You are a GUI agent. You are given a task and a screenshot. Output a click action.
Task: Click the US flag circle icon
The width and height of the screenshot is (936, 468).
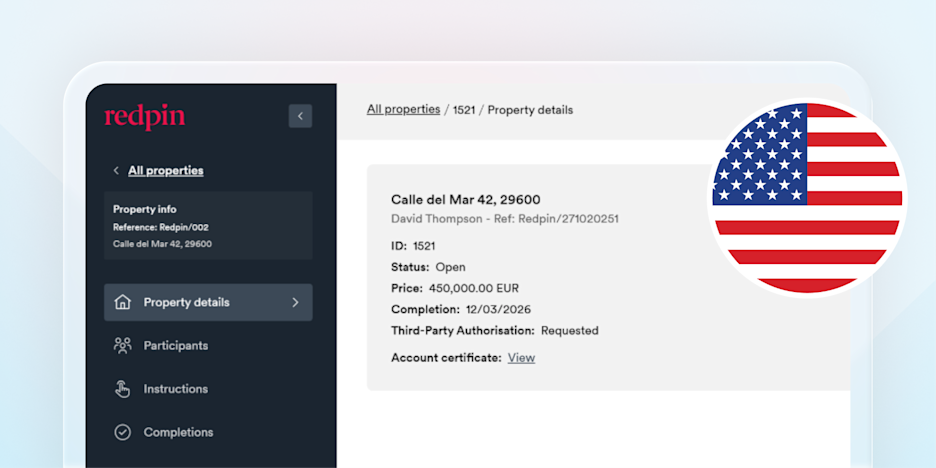(x=807, y=198)
